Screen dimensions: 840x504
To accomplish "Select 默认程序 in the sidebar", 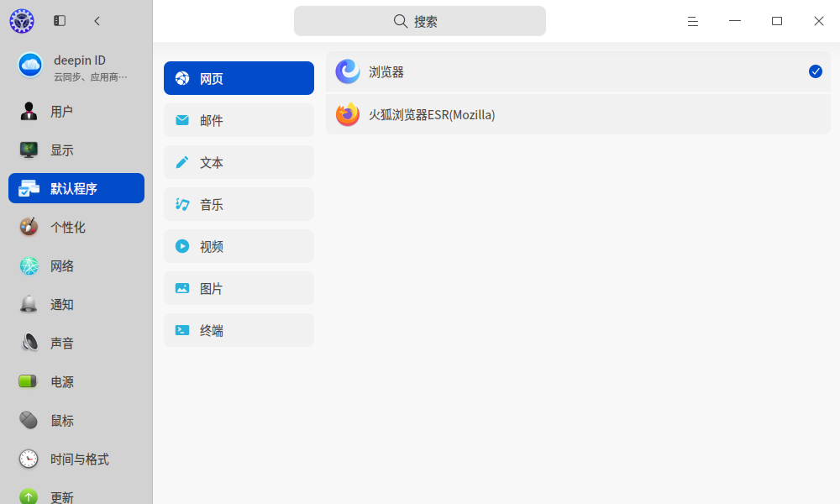I will tap(76, 188).
